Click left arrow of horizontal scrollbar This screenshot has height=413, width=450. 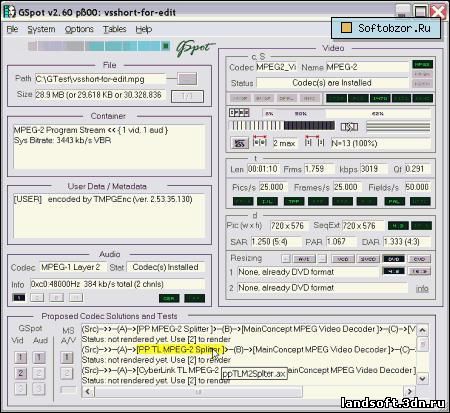[88, 391]
